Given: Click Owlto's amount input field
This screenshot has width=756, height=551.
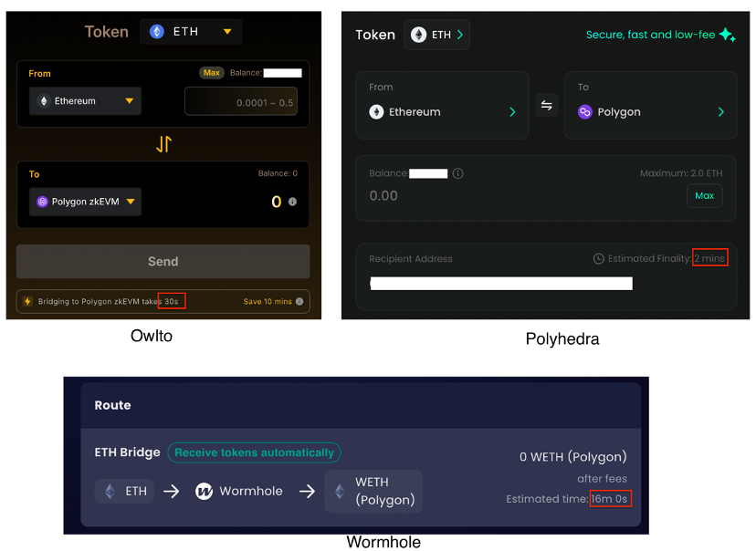Looking at the screenshot, I should 241,102.
